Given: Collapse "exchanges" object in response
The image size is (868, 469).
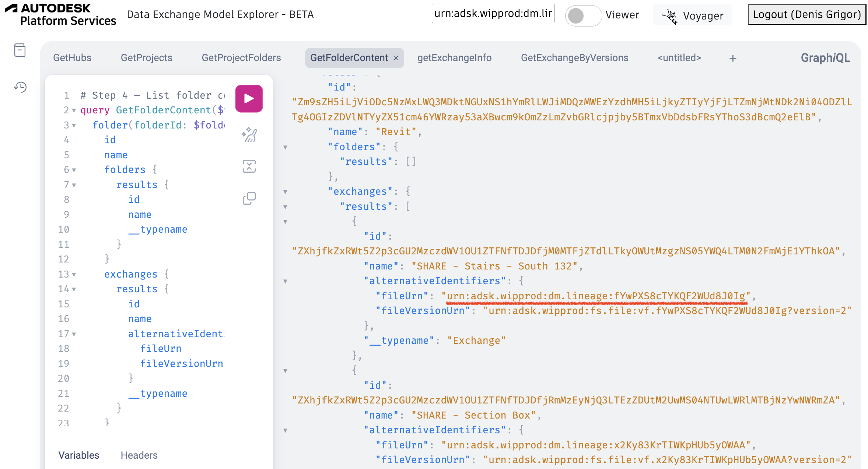Looking at the screenshot, I should pos(285,192).
